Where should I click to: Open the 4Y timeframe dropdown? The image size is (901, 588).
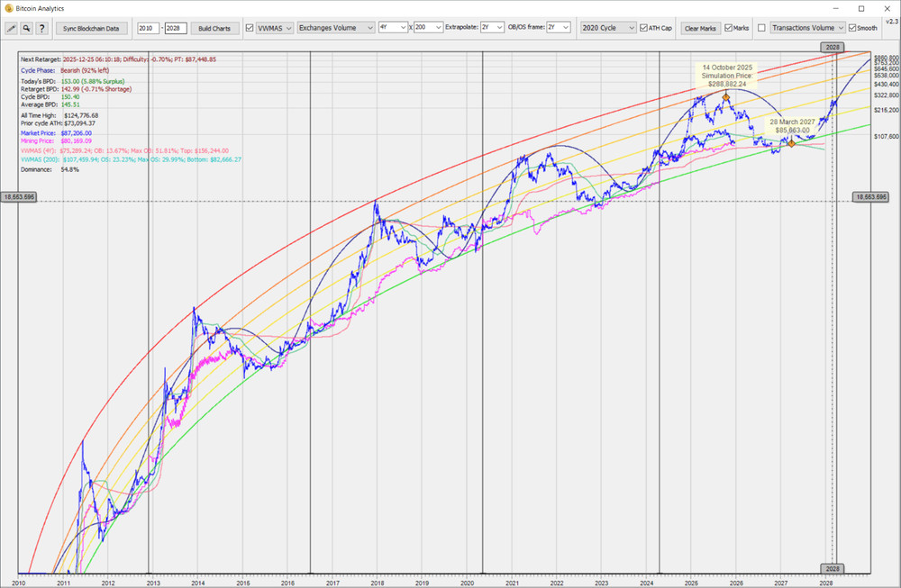394,28
